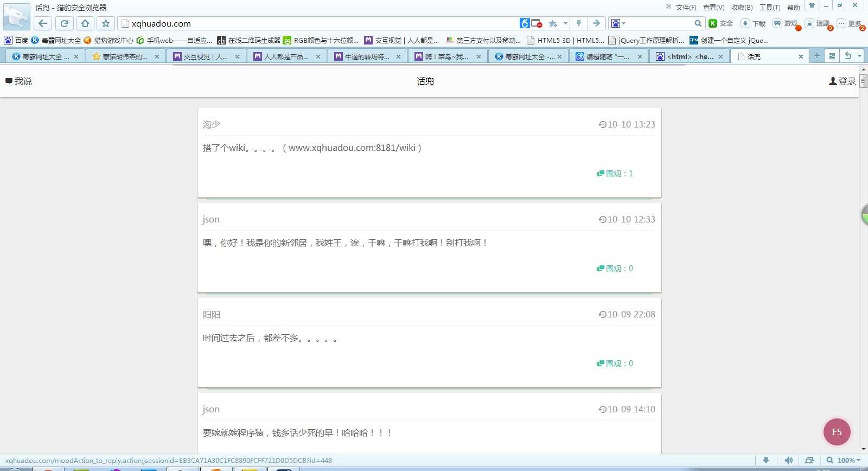Open the 游戏 games toolbar button

(786, 23)
